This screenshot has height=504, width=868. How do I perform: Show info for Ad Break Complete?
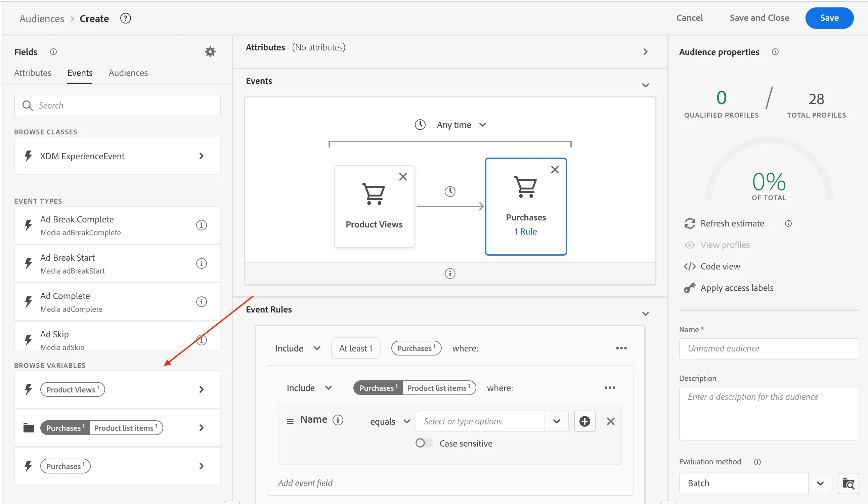[x=201, y=225]
